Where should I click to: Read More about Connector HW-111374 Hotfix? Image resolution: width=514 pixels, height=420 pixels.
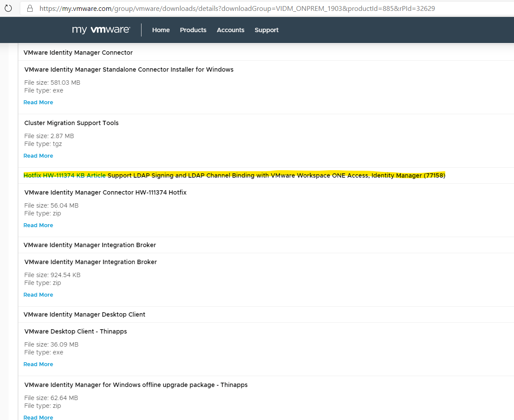pos(38,225)
